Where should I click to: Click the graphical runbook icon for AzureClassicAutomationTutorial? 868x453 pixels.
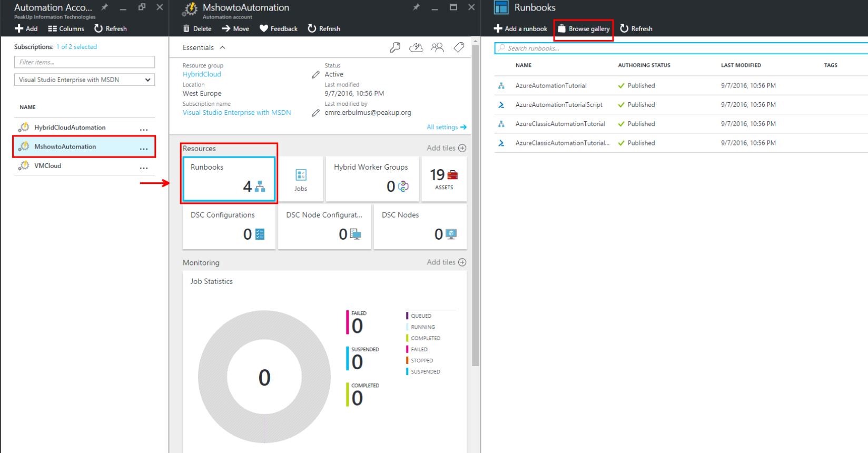point(501,124)
